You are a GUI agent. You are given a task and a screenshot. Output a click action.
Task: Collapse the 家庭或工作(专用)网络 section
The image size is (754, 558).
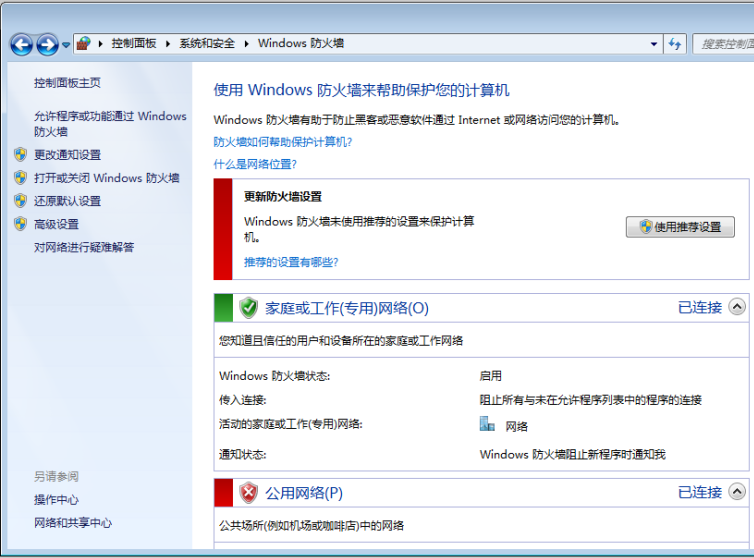(737, 307)
